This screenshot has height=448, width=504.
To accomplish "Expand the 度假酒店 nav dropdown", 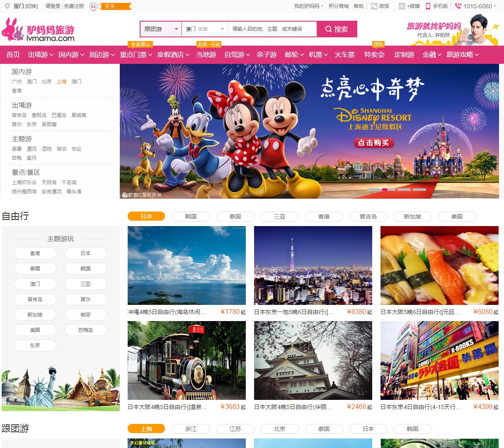I will (173, 55).
